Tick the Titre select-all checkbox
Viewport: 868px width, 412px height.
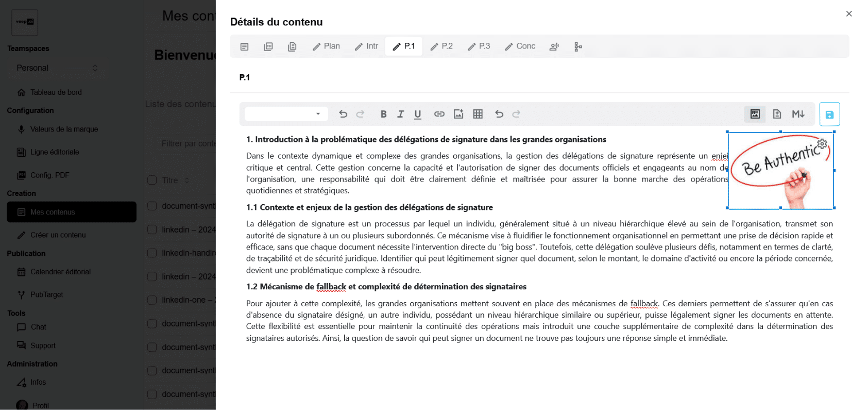[x=152, y=180]
